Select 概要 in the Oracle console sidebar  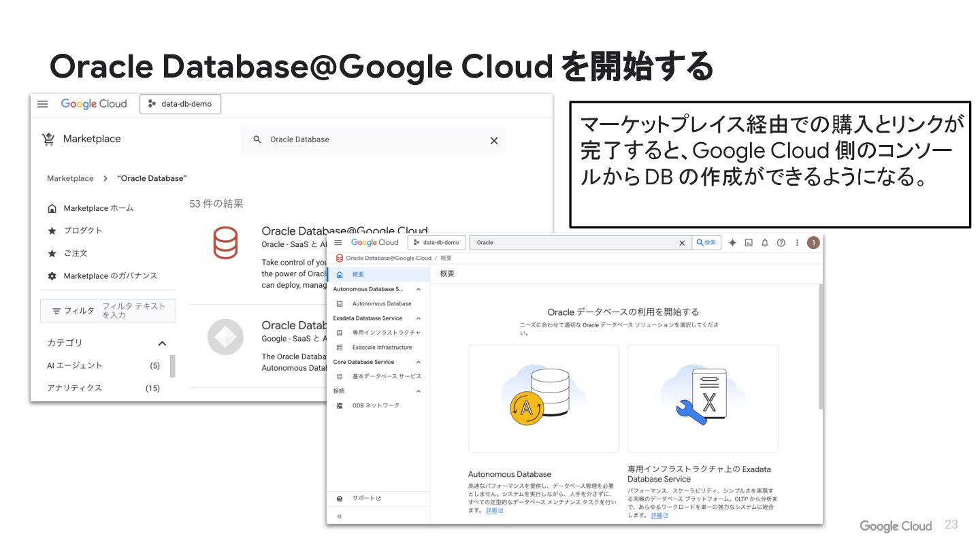(379, 274)
